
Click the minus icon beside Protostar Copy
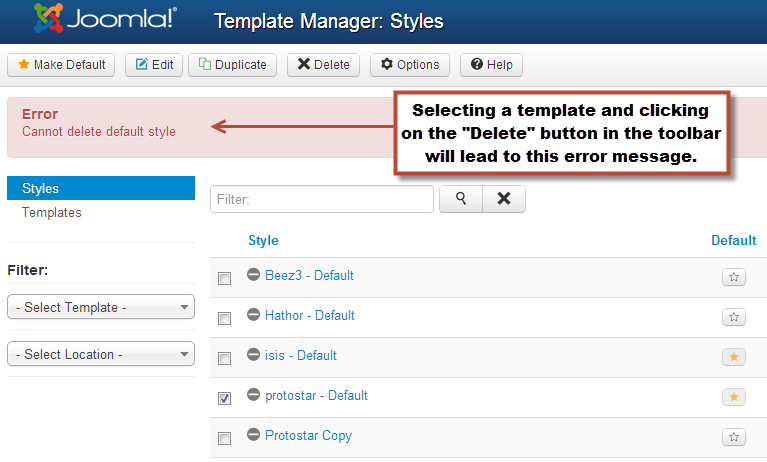pyautogui.click(x=253, y=434)
